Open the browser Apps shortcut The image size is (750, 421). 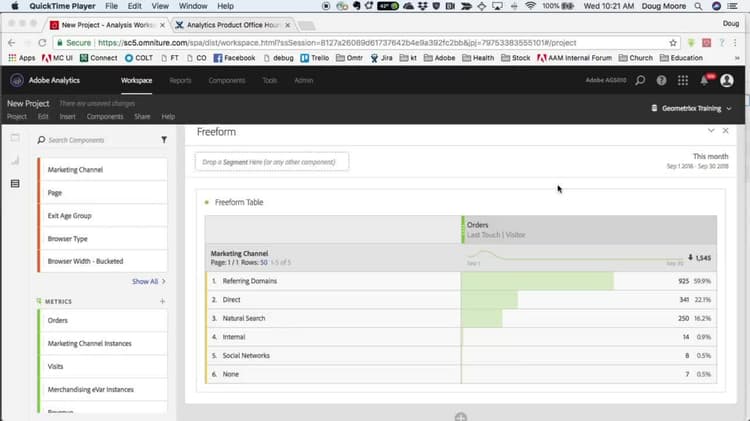[x=22, y=58]
